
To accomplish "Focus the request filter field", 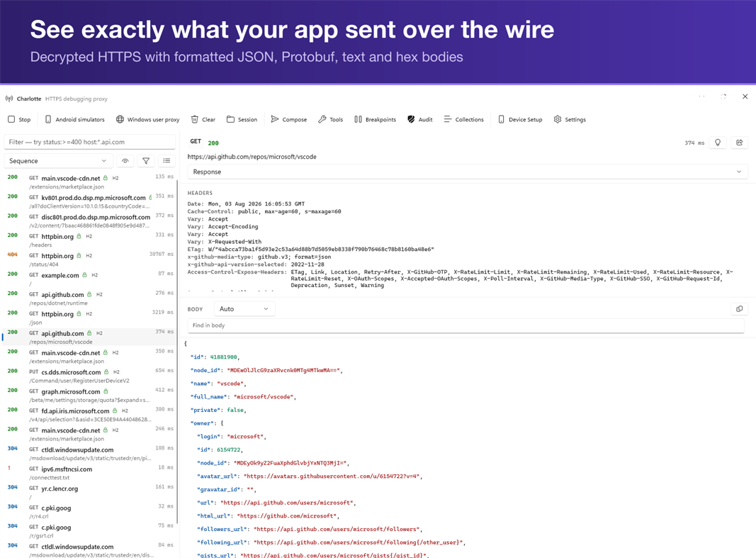I will tap(90, 142).
